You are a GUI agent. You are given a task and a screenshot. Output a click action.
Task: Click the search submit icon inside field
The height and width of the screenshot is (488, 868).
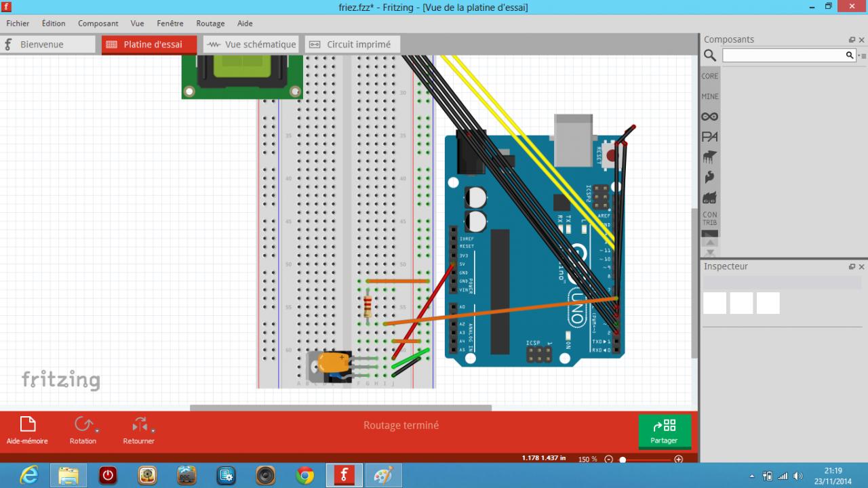pyautogui.click(x=850, y=56)
